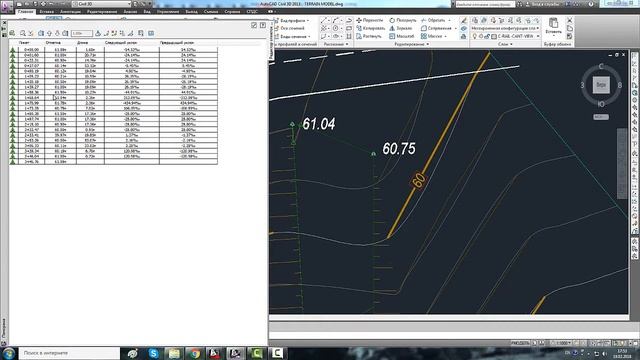This screenshot has width=640, height=360.
Task: Open Chrome from the taskbar
Action: 195,353
